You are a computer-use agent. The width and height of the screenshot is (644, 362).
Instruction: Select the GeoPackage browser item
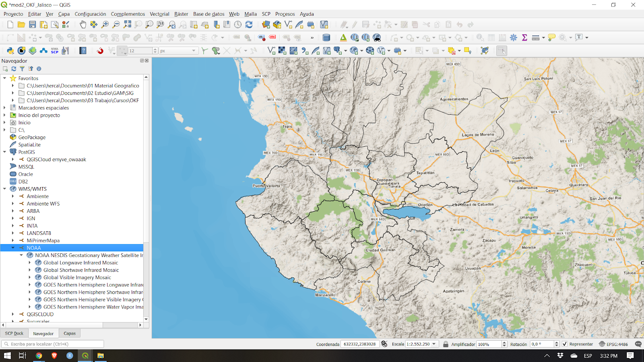tap(32, 137)
